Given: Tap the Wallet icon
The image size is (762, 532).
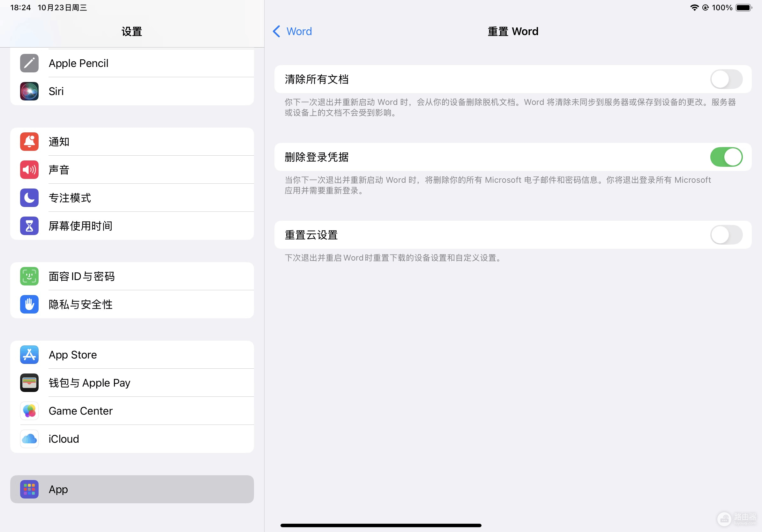Looking at the screenshot, I should click(x=29, y=383).
